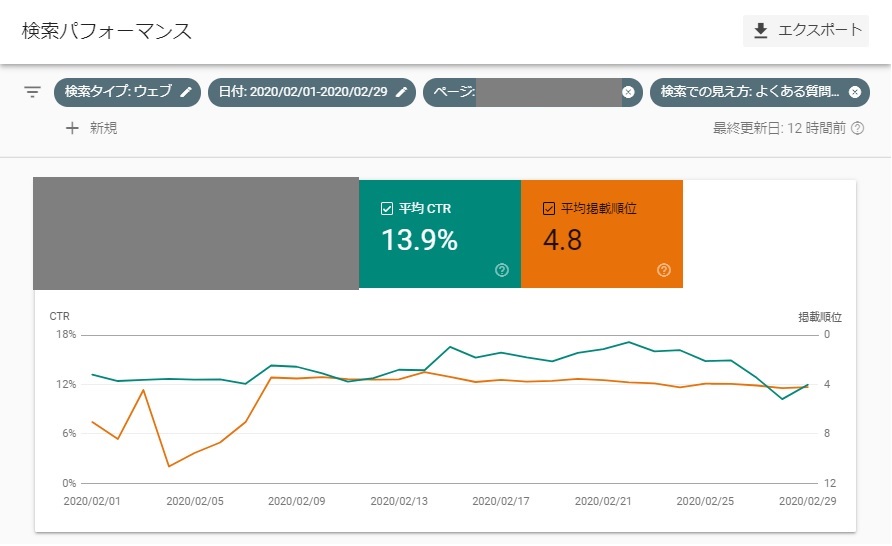Click the 4.8 value in orange card
892x546 pixels.
pos(562,240)
